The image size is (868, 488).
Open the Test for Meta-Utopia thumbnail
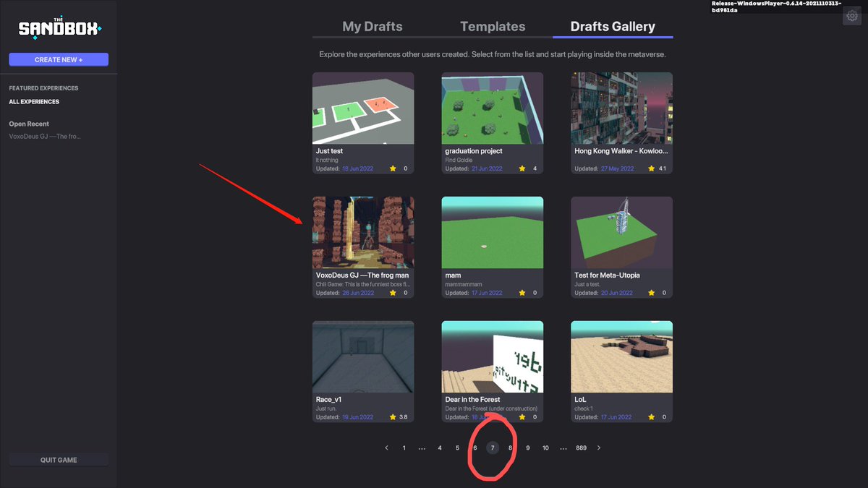[x=621, y=232]
